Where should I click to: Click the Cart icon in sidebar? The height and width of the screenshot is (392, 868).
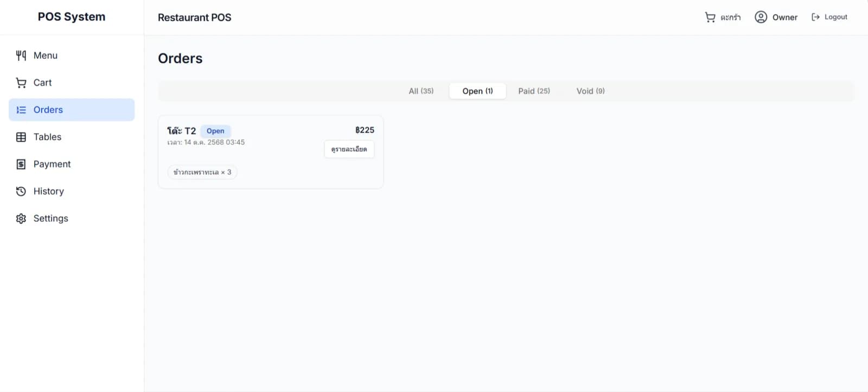[x=21, y=83]
